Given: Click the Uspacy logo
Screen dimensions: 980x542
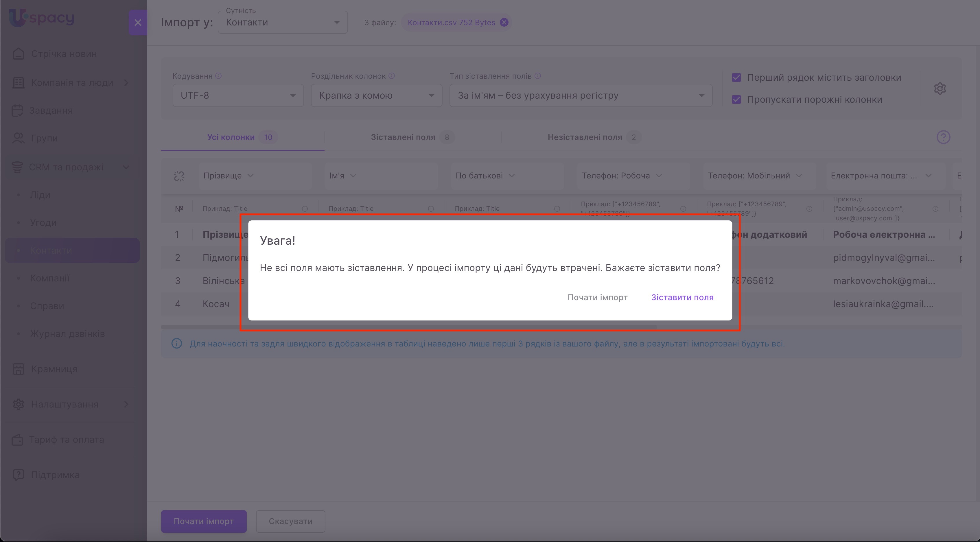Looking at the screenshot, I should (42, 18).
